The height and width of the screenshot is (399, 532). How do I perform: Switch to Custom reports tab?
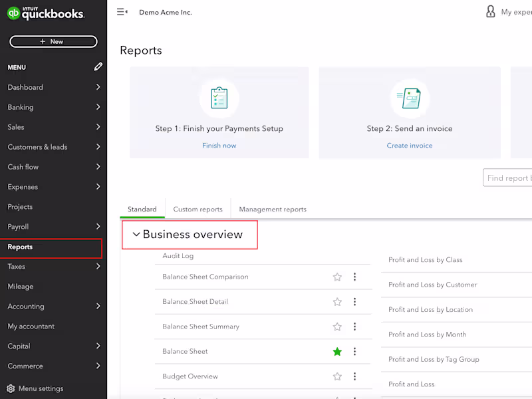[198, 209]
